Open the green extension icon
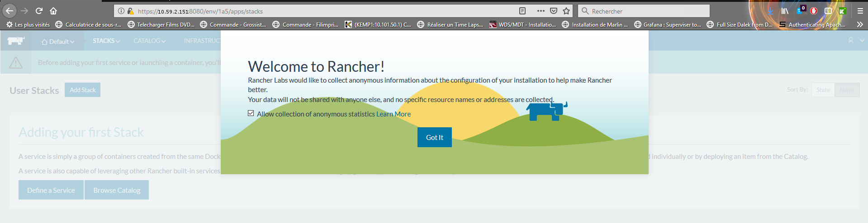Image resolution: width=868 pixels, height=223 pixels. 843,11
